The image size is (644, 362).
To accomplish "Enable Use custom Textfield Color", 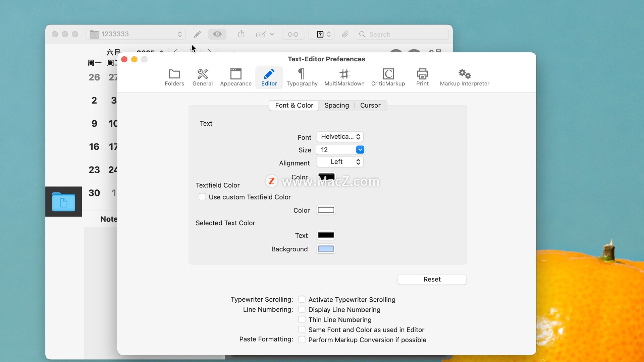I will tap(202, 197).
